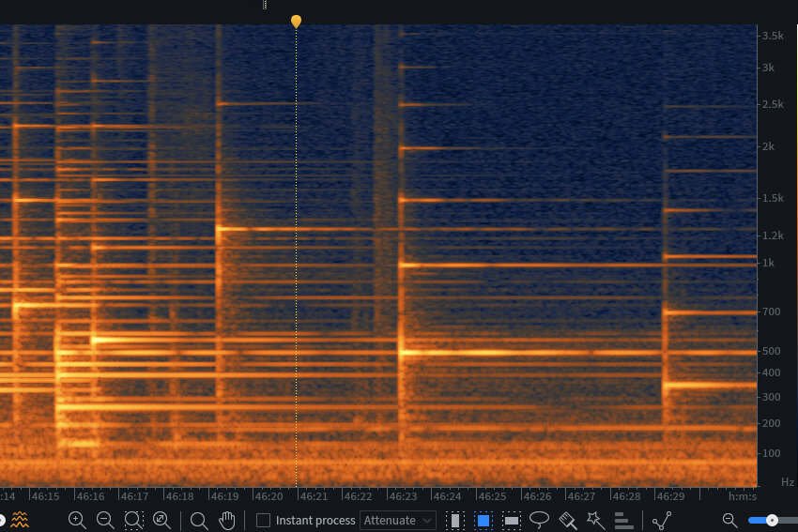The image size is (798, 532).
Task: Click the 100 frequency scale label
Action: point(771,452)
